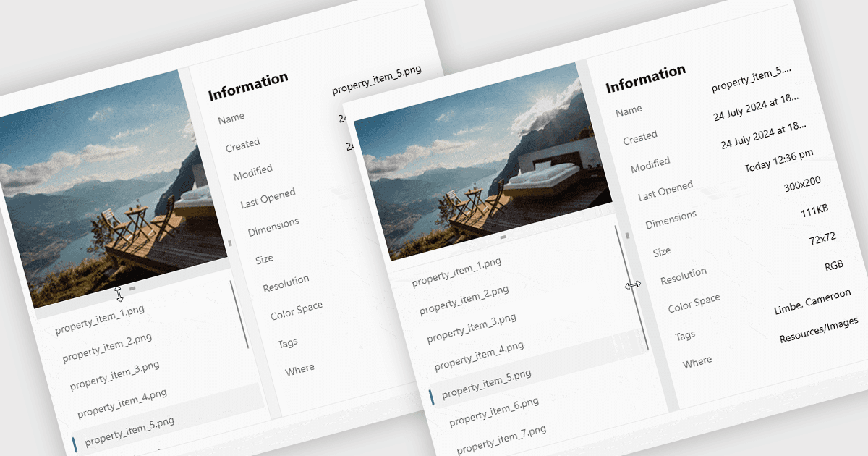Click the property_item_5.png name value in back window
Screen dimensions: 868x456
coord(377,80)
